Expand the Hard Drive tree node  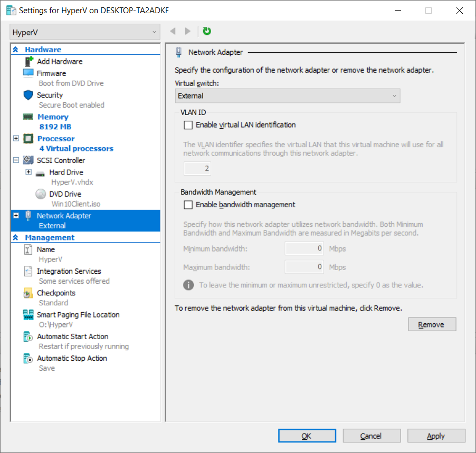tap(28, 172)
